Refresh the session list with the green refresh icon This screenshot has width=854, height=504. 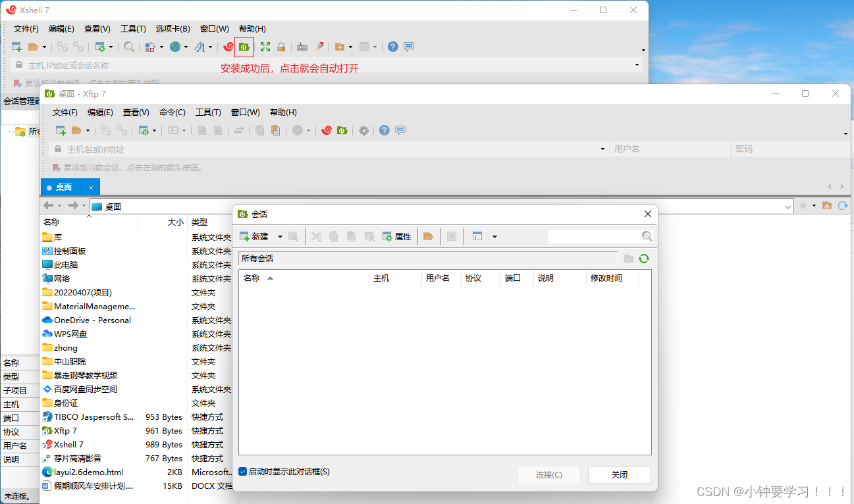644,259
